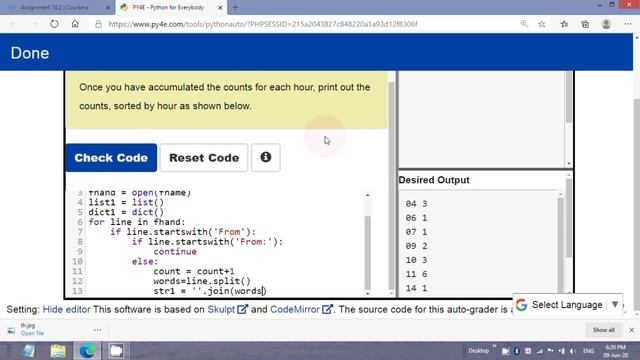Close the downloads bar

(631, 330)
